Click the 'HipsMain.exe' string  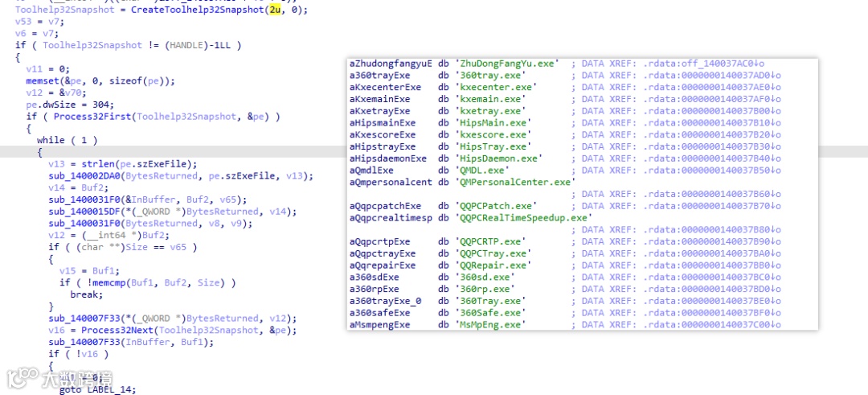(493, 123)
